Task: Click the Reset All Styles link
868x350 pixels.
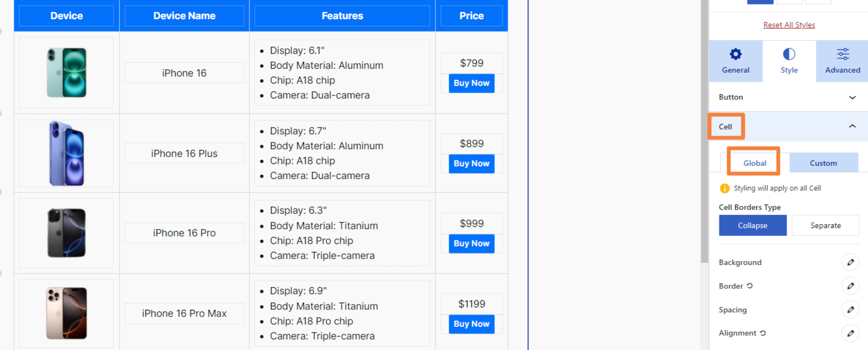Action: click(x=789, y=25)
